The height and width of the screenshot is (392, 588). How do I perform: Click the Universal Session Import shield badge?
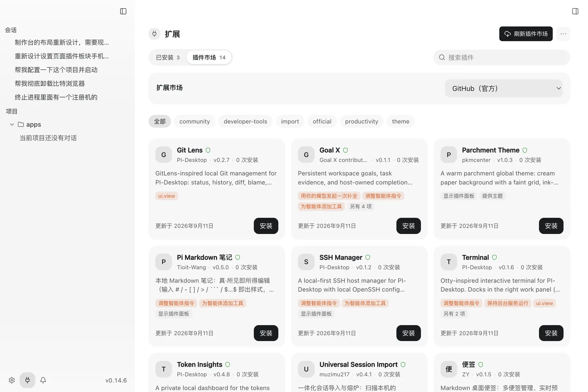coord(403,365)
